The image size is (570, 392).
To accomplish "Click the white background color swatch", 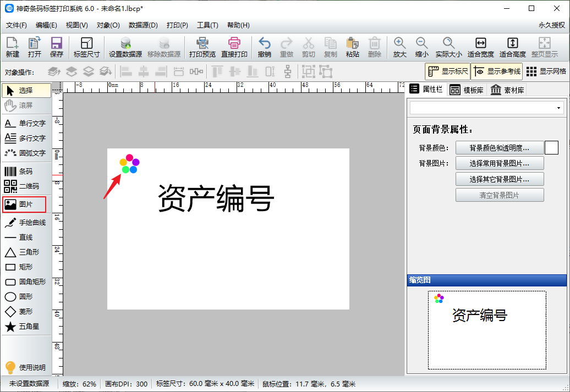I will click(551, 148).
